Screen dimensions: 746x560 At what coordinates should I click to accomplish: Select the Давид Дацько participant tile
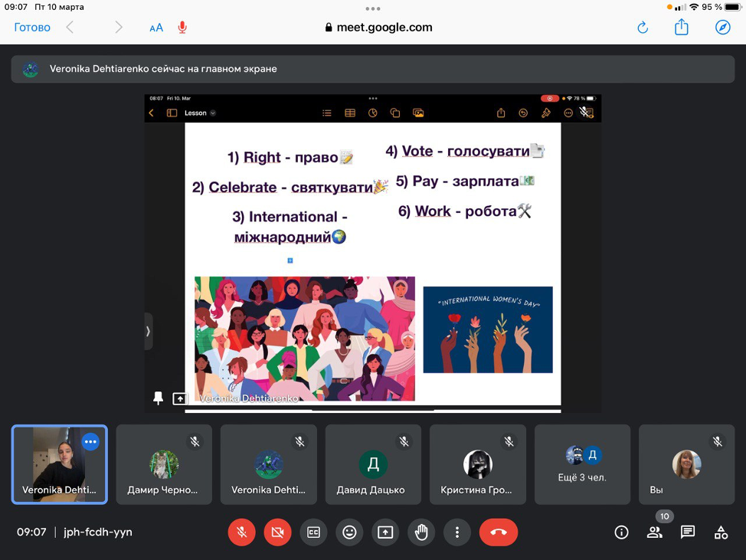click(x=373, y=465)
